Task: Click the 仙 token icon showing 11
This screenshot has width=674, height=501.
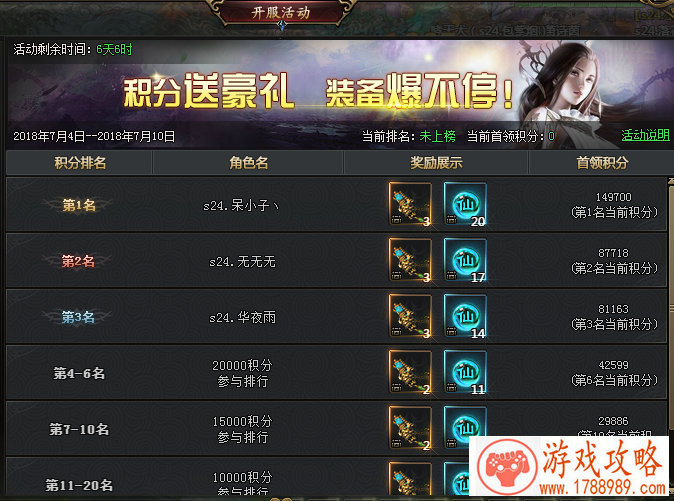Action: (x=465, y=372)
